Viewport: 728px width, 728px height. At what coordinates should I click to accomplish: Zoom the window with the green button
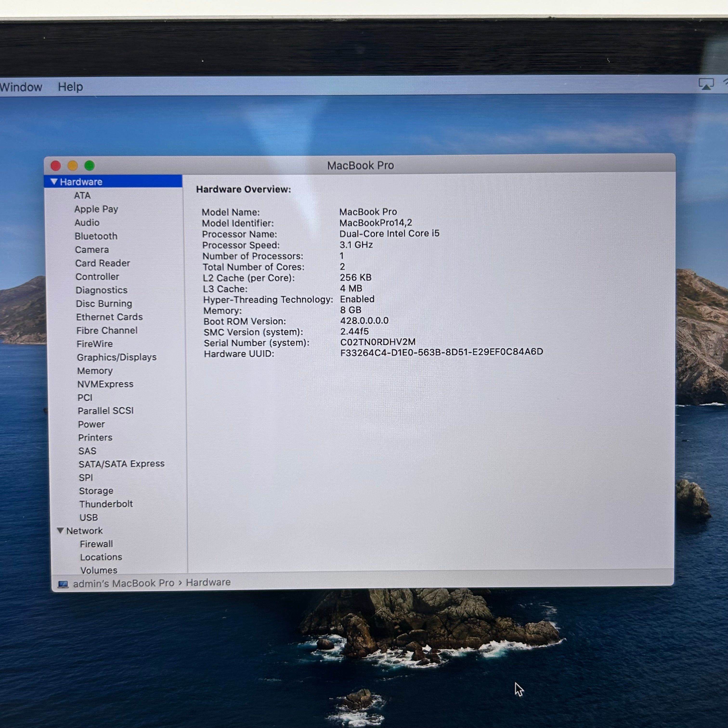pyautogui.click(x=90, y=165)
